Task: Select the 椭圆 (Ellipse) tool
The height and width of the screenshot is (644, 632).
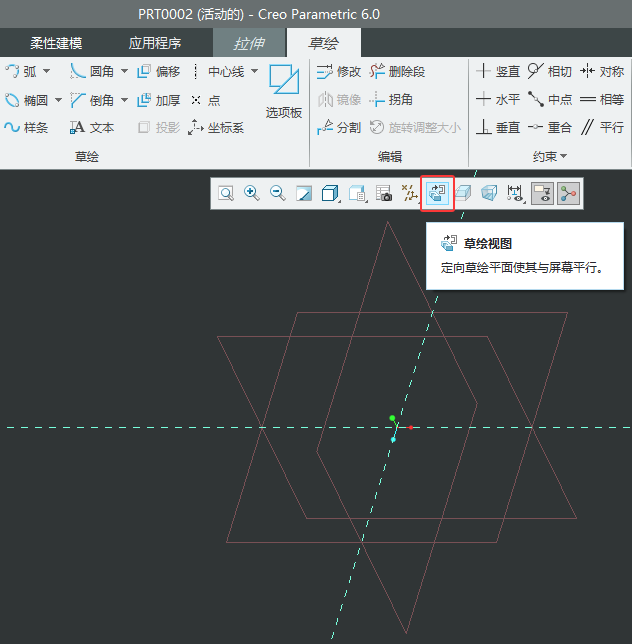Action: tap(27, 100)
